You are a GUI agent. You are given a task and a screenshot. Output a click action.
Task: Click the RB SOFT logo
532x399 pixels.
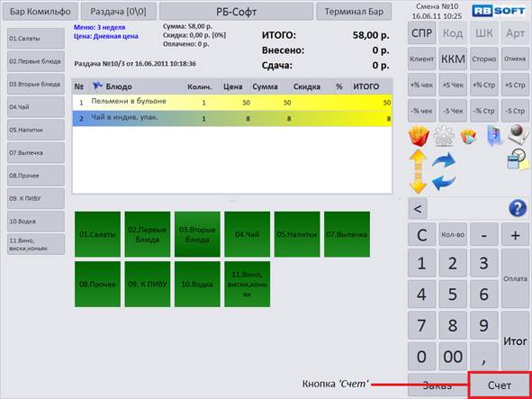[499, 11]
